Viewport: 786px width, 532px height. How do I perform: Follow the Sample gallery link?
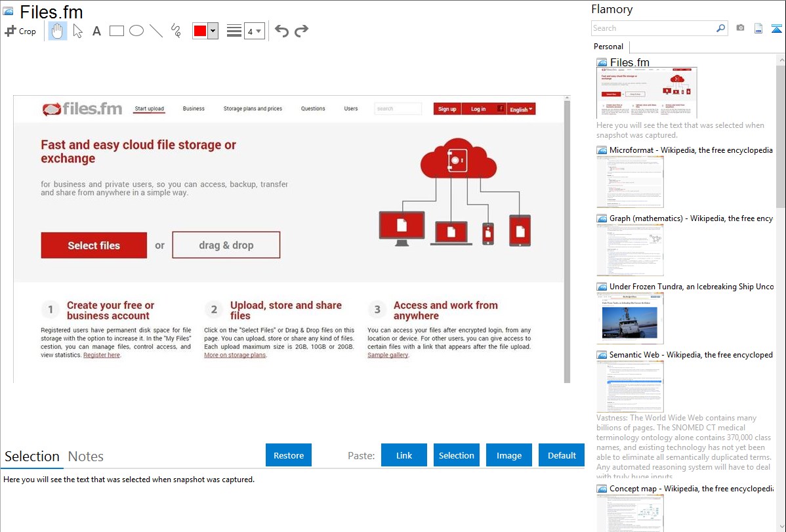(388, 355)
